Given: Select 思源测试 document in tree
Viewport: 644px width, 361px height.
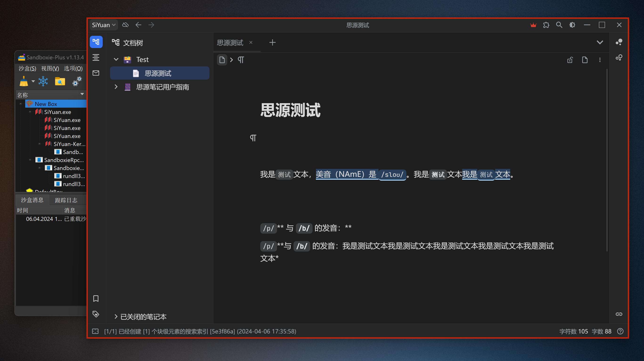Looking at the screenshot, I should (158, 73).
